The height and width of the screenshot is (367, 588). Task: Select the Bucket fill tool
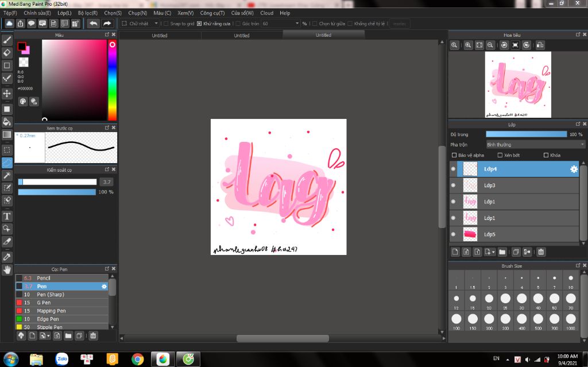pos(7,122)
